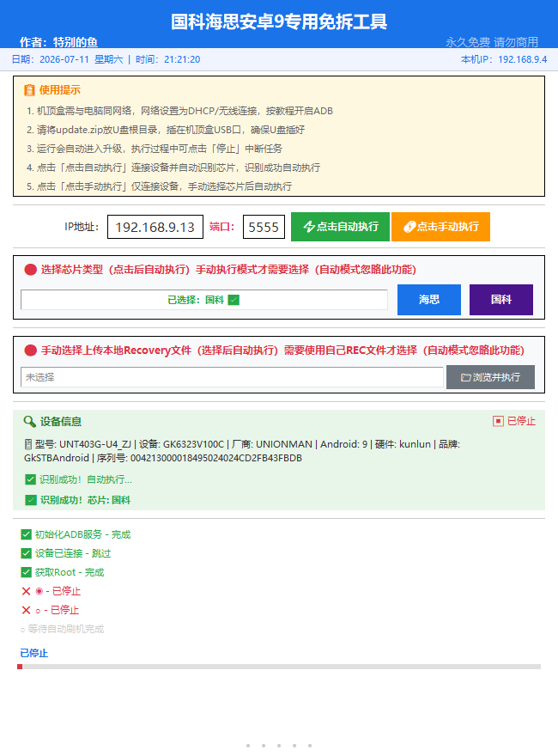Click the check icon beside 识别成功! 自动执行
The image size is (558, 756).
coord(30,479)
